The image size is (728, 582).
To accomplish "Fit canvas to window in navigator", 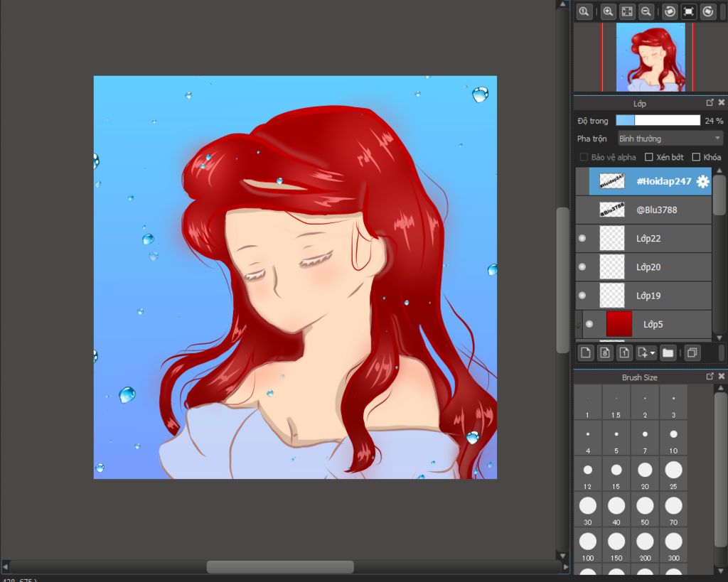I will (627, 11).
